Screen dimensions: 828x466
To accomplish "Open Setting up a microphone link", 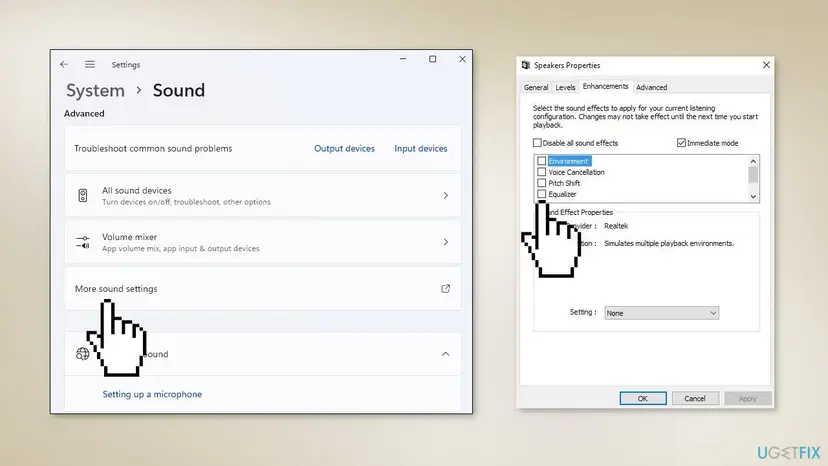I will point(152,394).
